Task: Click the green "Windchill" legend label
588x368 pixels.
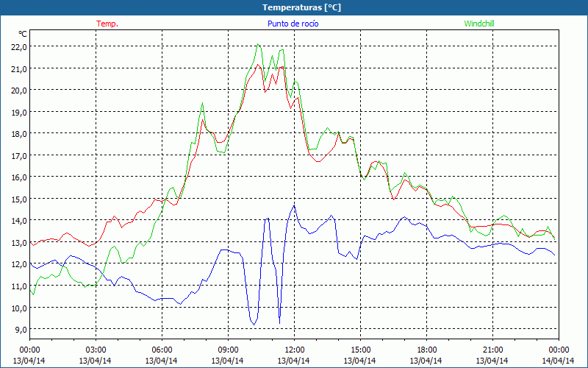Action: click(479, 24)
